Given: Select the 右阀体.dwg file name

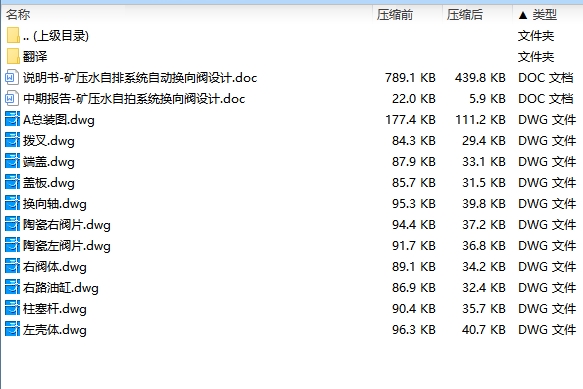Looking at the screenshot, I should pyautogui.click(x=55, y=267).
